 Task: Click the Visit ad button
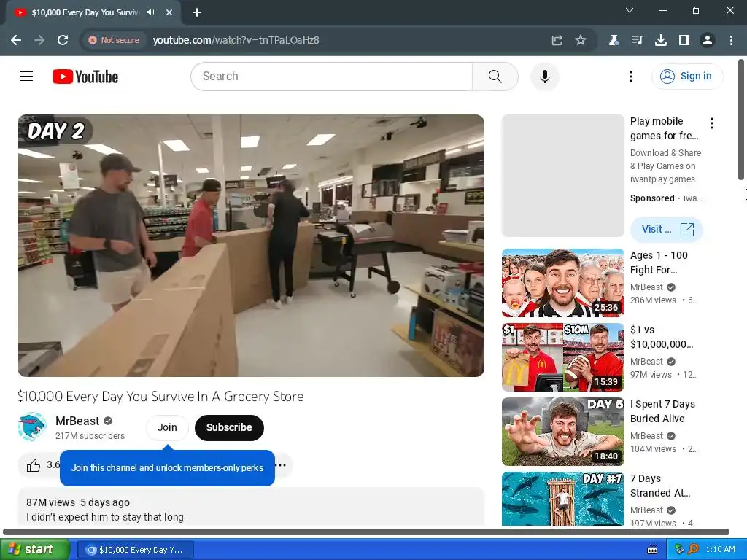(x=667, y=229)
